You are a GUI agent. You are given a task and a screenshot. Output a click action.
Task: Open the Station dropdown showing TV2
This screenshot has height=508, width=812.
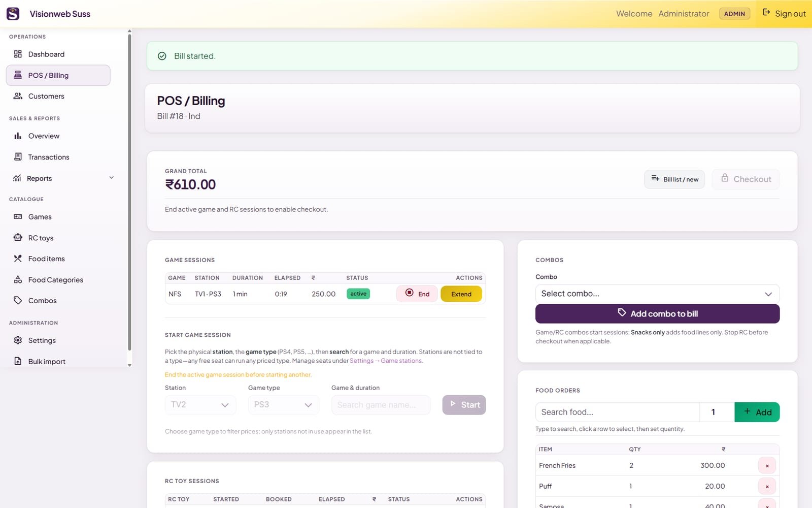[x=200, y=405]
